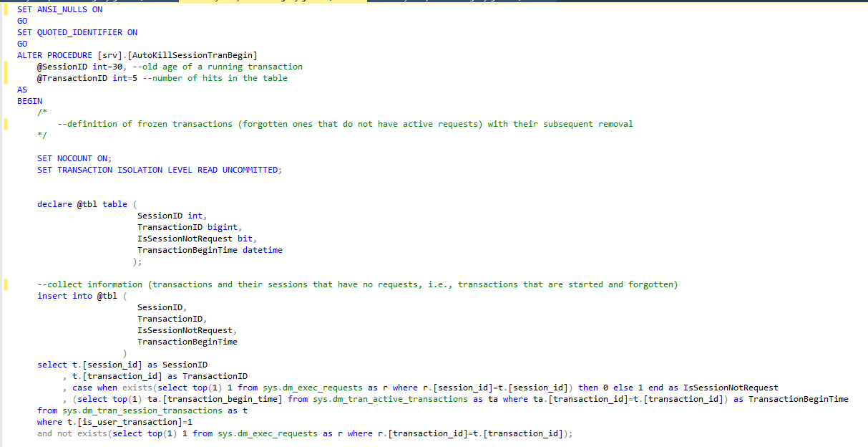Click the yellow change bar beside SET ANSI_NULLS
This screenshot has width=868, height=447.
(x=7, y=9)
